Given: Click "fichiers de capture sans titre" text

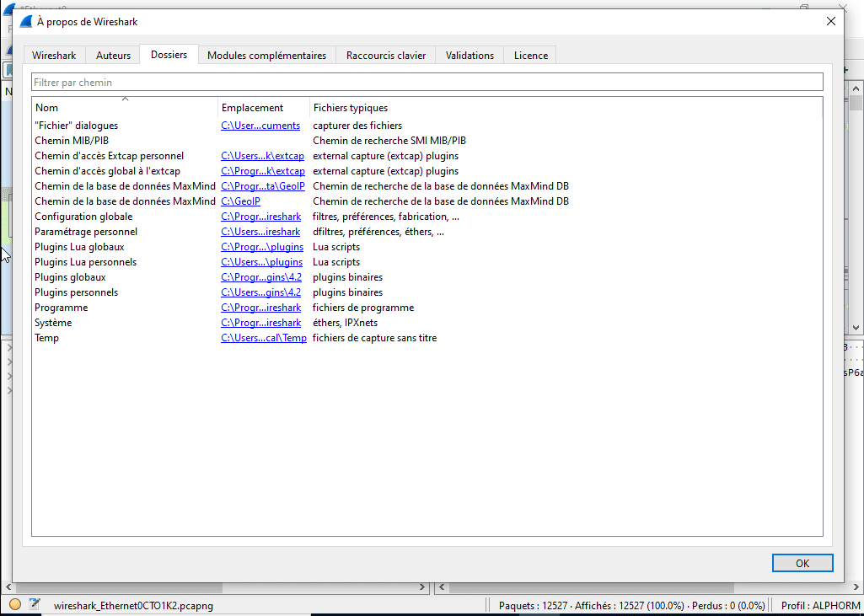Looking at the screenshot, I should pos(375,338).
